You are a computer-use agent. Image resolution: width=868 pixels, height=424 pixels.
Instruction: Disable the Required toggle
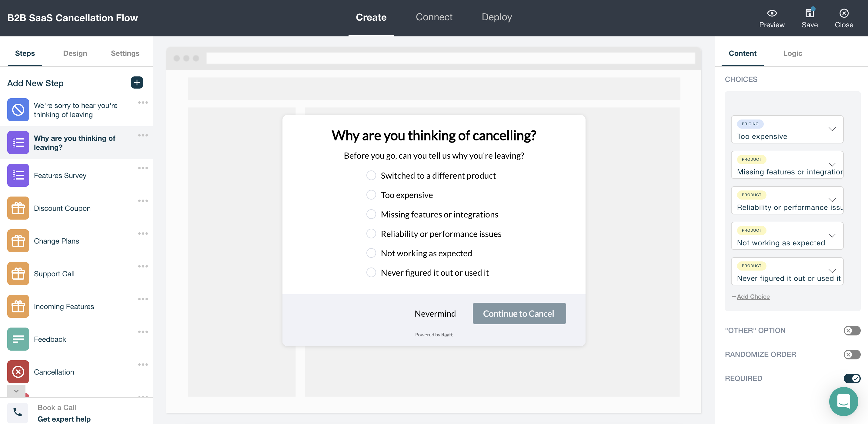point(852,378)
